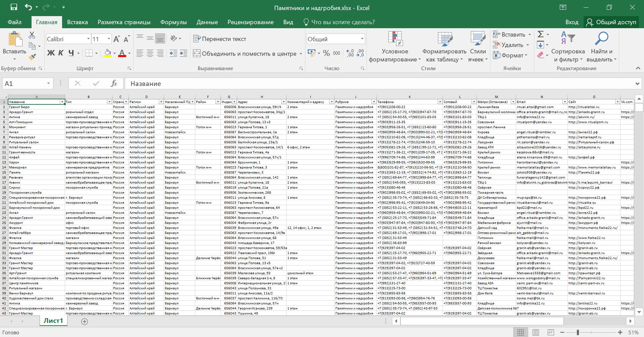The width and height of the screenshot is (644, 337).
Task: Click the Общий доступ share button
Action: tap(611, 22)
